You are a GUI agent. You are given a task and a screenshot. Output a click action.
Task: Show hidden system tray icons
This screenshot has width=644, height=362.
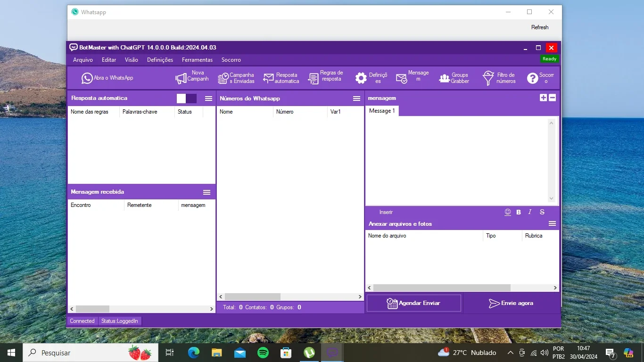511,353
